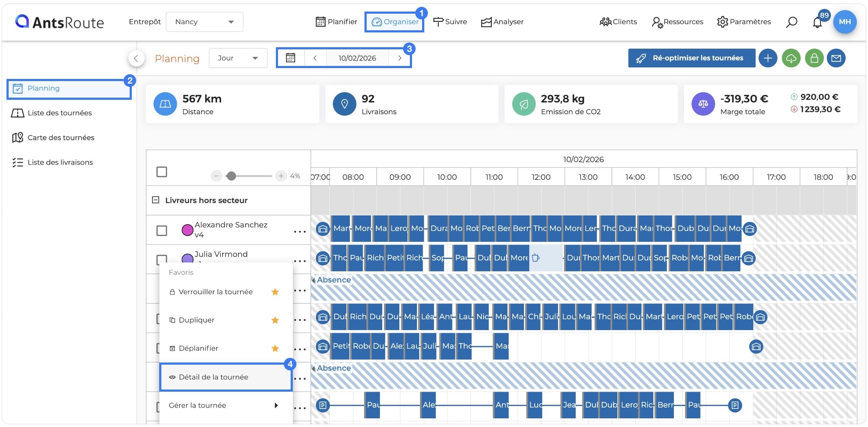This screenshot has width=868, height=427.
Task: Open the notifications bell
Action: (817, 22)
